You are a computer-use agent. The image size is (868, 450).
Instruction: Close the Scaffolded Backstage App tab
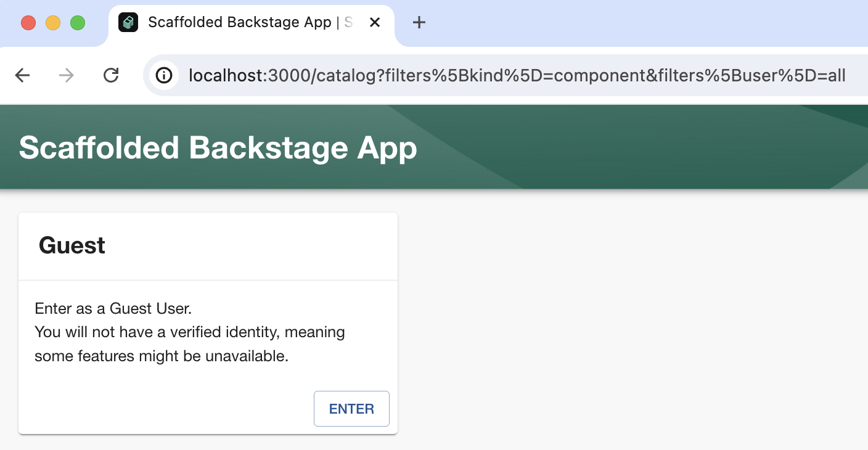(374, 23)
